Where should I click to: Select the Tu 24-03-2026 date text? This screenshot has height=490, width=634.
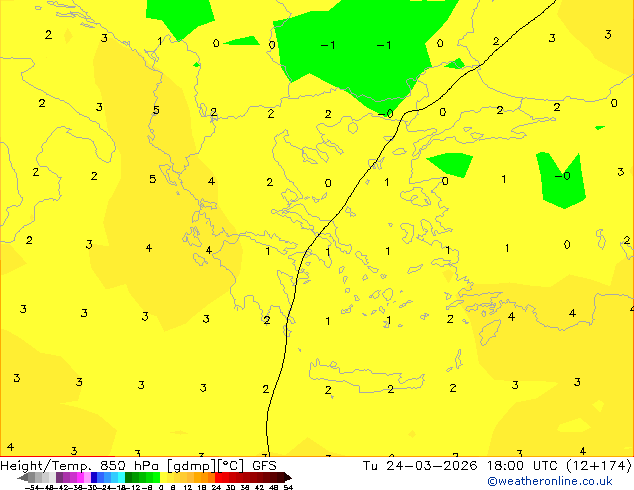tap(412, 465)
